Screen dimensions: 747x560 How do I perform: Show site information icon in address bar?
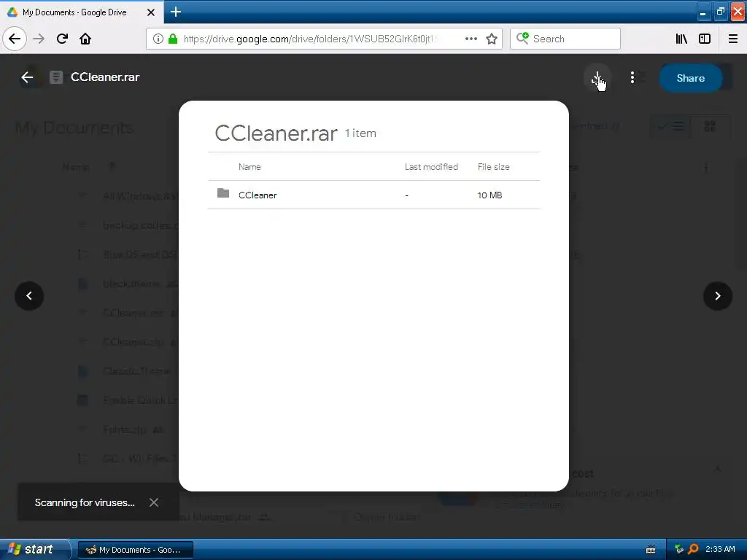tap(158, 39)
